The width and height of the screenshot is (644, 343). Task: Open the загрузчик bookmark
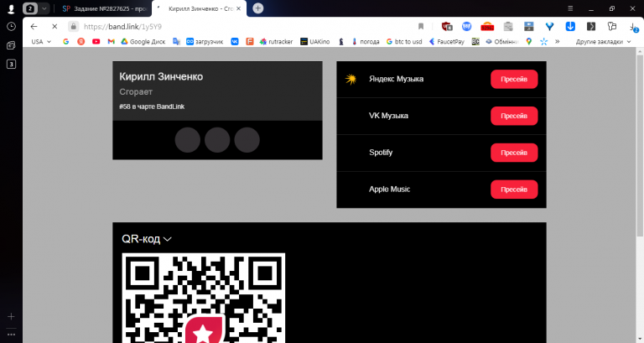click(205, 41)
